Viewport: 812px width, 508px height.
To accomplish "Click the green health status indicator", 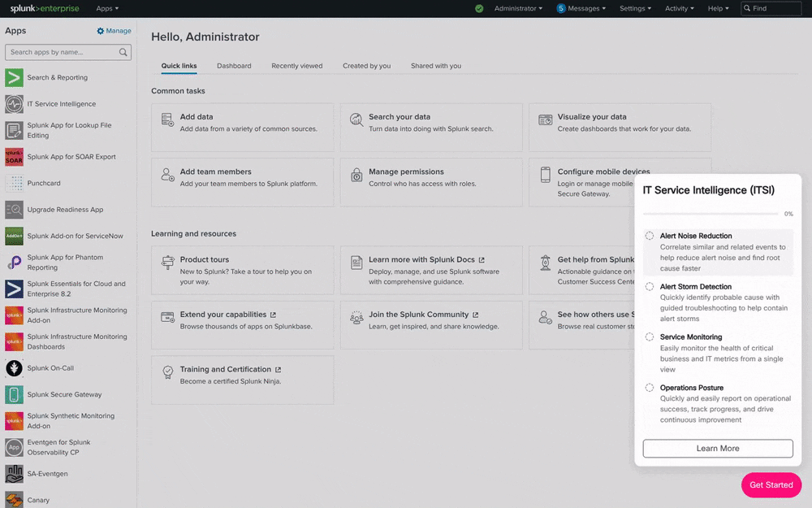I will pos(478,8).
